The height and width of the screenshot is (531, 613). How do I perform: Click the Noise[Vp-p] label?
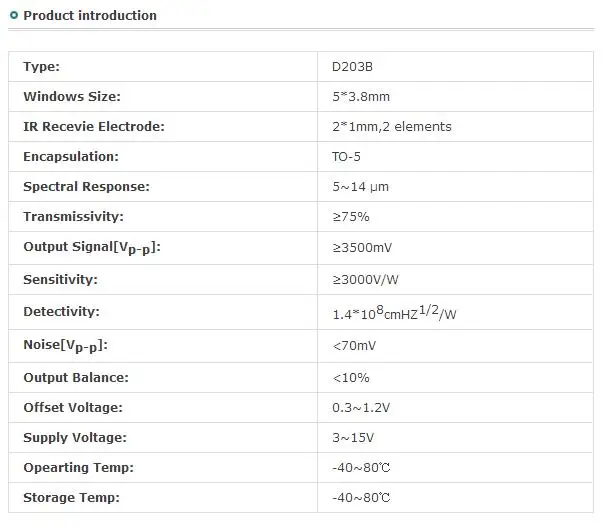[x=65, y=346]
